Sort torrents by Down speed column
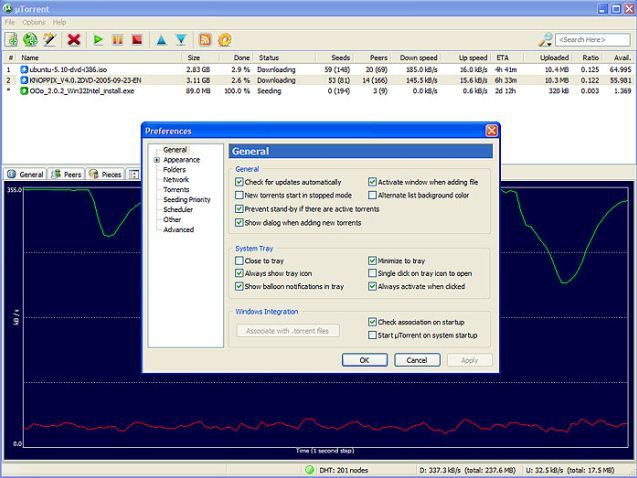The width and height of the screenshot is (637, 478). pyautogui.click(x=416, y=58)
